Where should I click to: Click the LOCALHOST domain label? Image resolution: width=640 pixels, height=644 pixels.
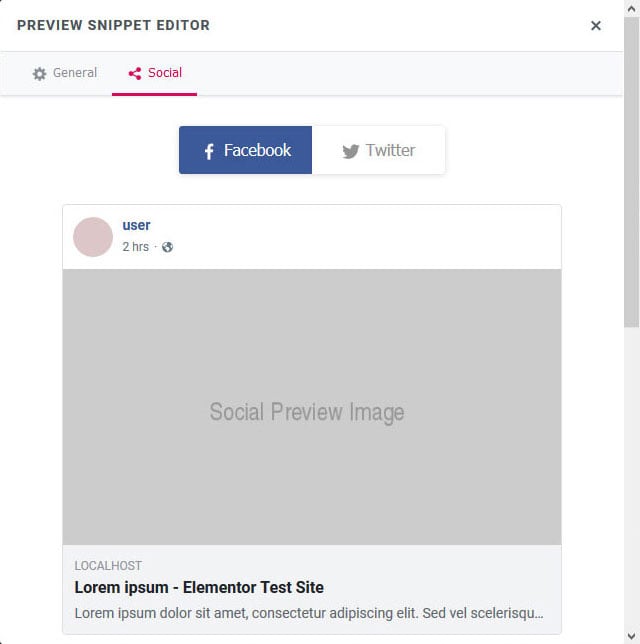pyautogui.click(x=108, y=566)
